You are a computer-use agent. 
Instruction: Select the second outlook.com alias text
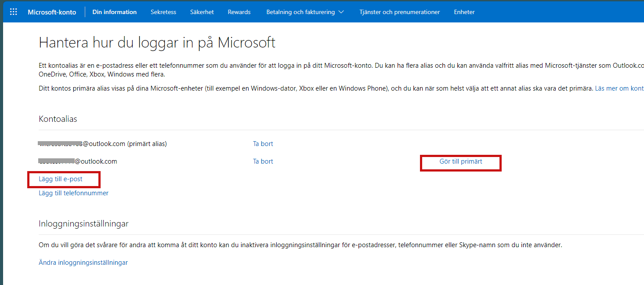[x=78, y=161]
